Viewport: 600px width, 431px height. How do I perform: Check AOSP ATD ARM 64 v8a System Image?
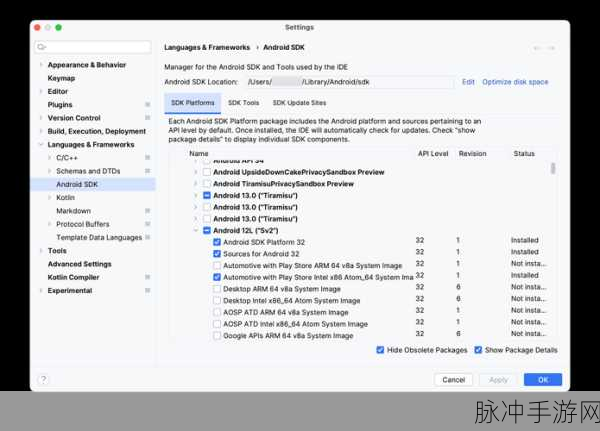tap(217, 312)
